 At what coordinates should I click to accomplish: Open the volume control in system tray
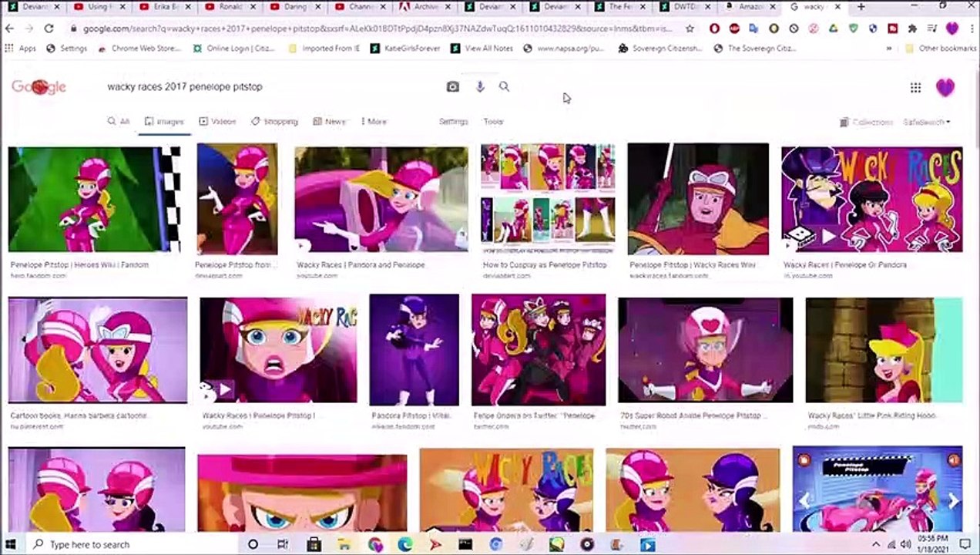905,544
